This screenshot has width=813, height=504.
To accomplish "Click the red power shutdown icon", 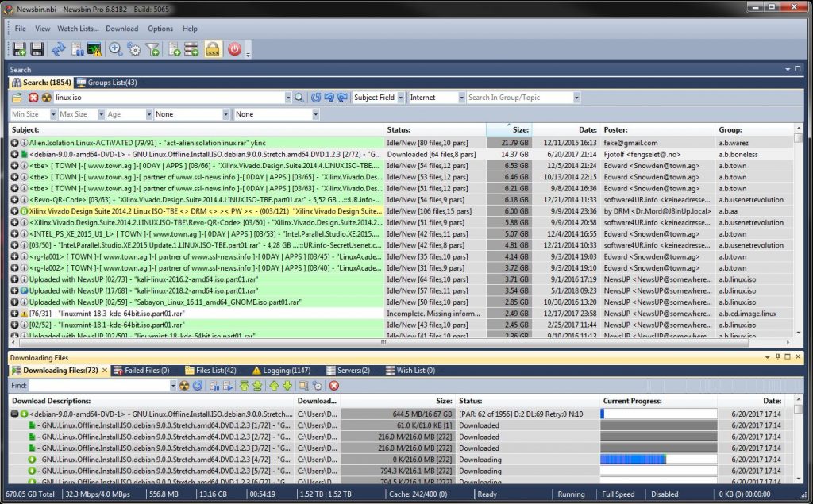I will 234,49.
